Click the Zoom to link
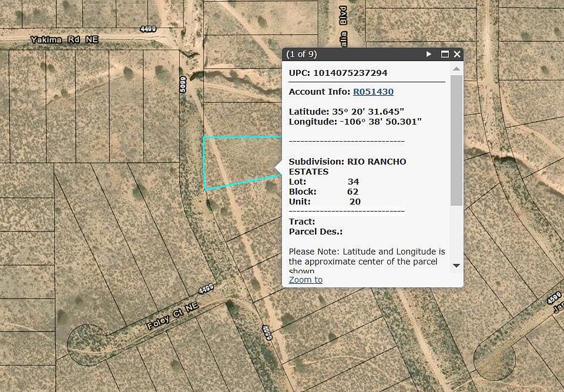Viewport: 564px width, 392px height. click(305, 280)
